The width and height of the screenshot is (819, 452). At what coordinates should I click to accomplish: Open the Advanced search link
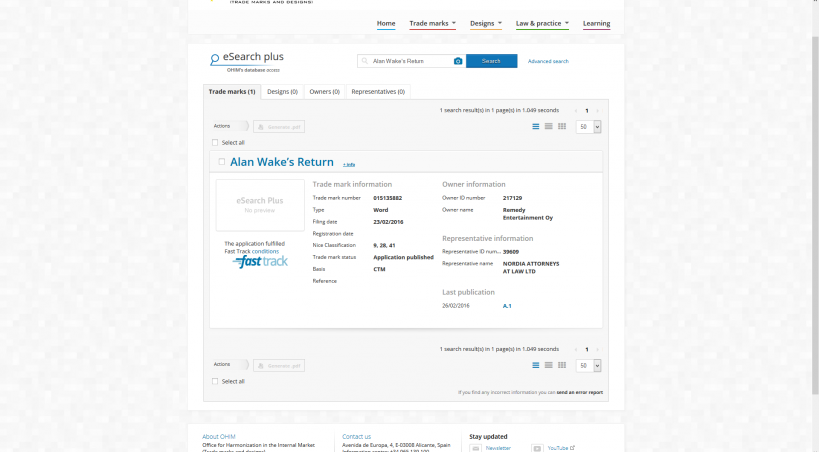(548, 61)
